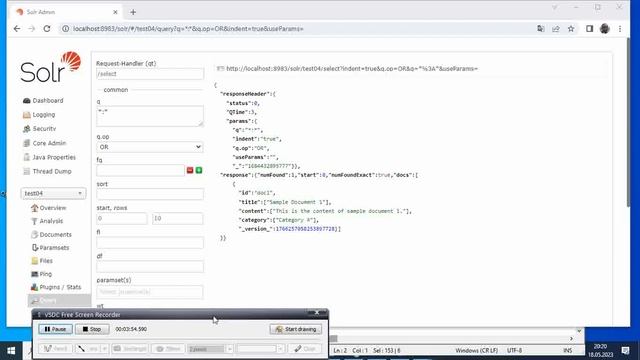640x360 pixels.
Task: Click the browser address bar URL
Action: 188,29
